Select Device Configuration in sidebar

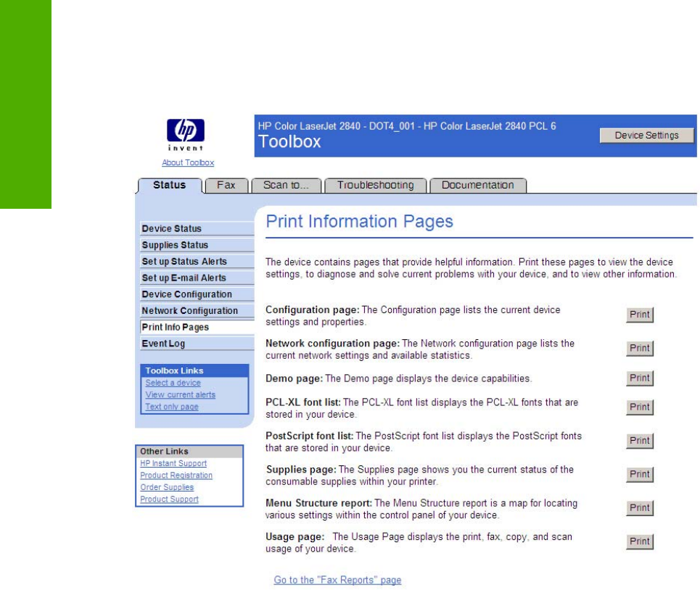point(197,294)
